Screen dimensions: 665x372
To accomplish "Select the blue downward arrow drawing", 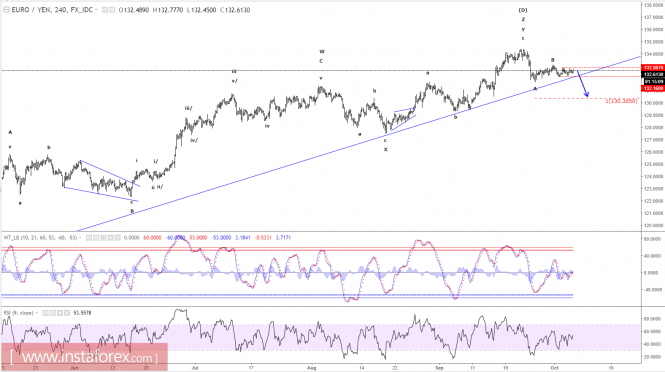I will [583, 84].
